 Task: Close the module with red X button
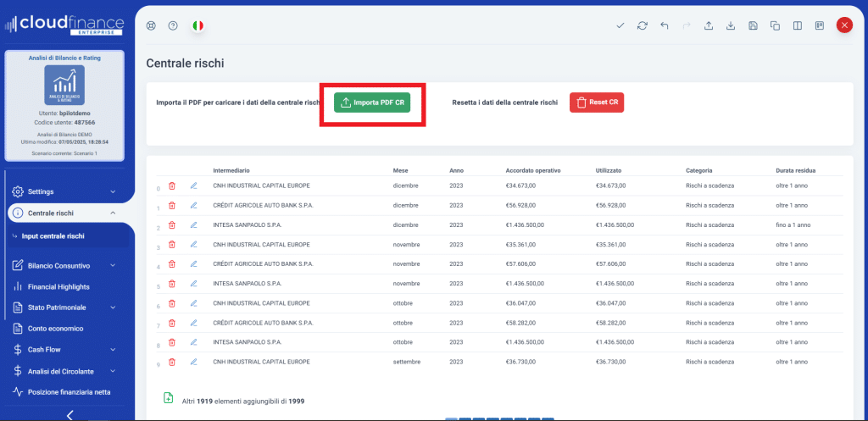(844, 25)
